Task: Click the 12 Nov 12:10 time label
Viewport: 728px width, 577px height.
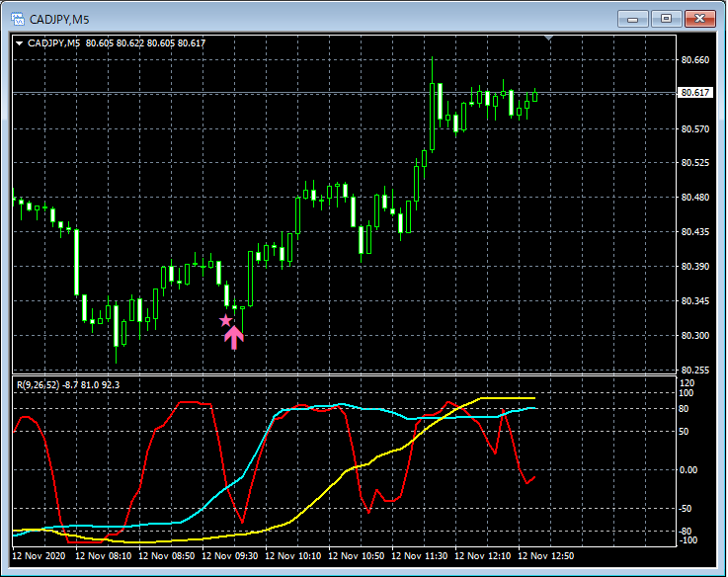Action: coord(483,555)
